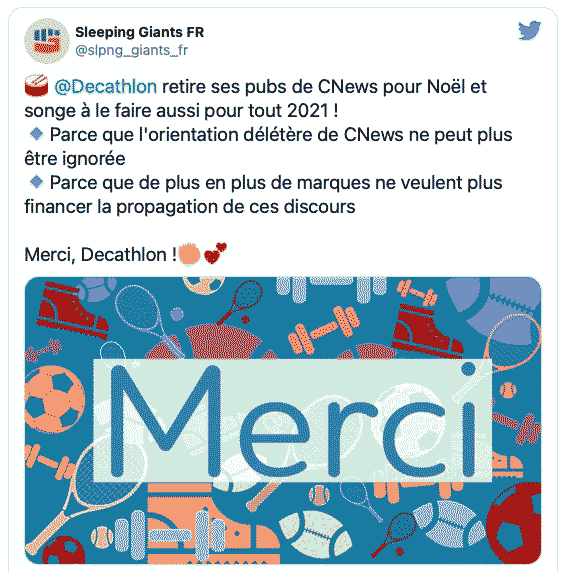Follow the @Decathlon mention link
Screen dimensions: 565x572
106,87
